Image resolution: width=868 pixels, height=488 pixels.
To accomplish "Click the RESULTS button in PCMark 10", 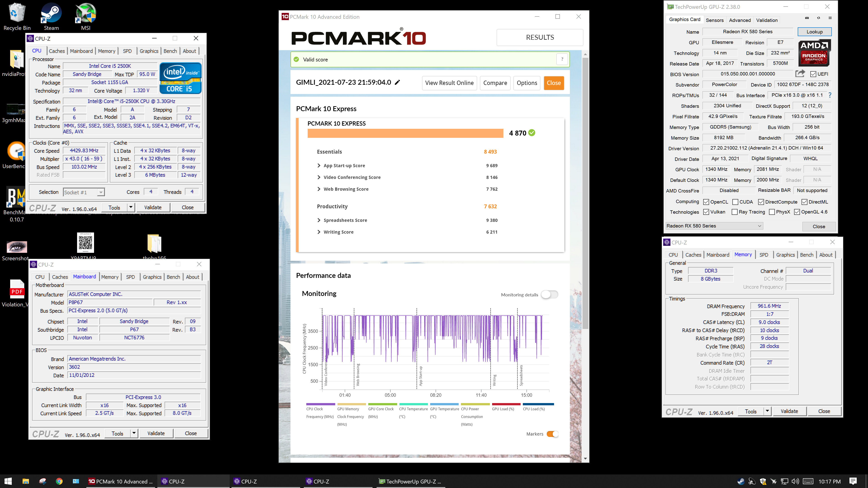I will pos(540,37).
